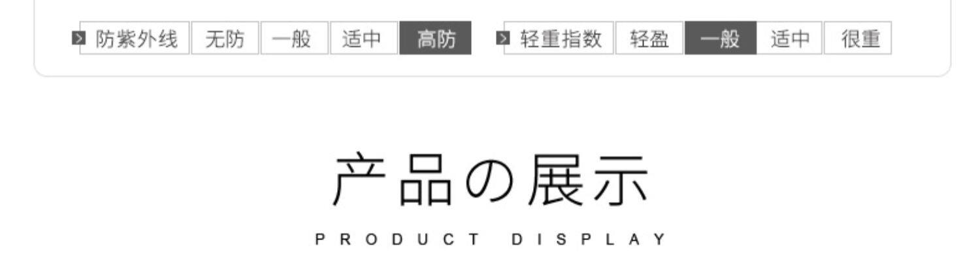Click the の character in heading
Screen dimensions: 980x269
tap(488, 181)
